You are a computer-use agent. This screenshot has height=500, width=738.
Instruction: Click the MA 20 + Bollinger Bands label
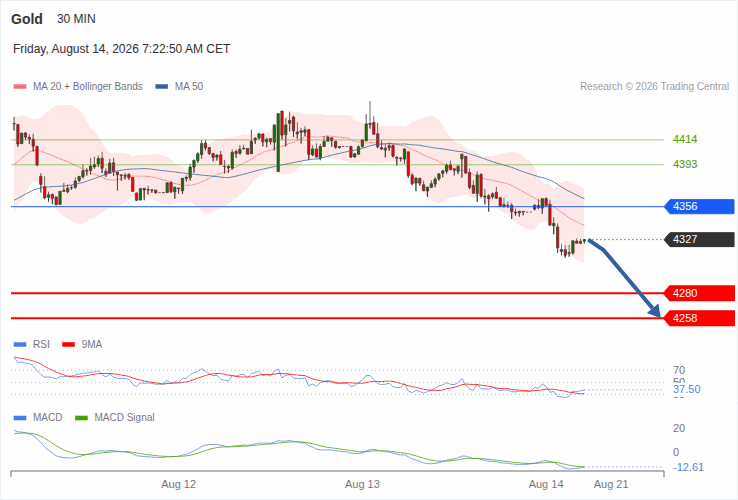click(x=88, y=87)
